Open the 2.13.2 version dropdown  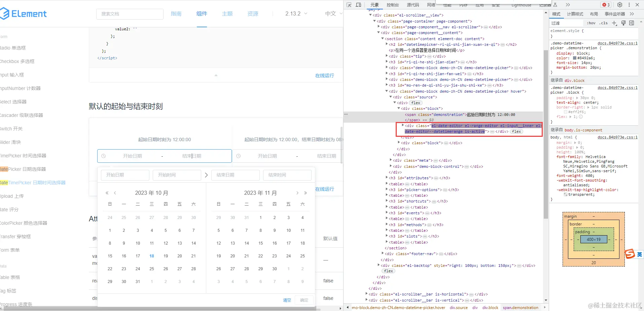[296, 14]
